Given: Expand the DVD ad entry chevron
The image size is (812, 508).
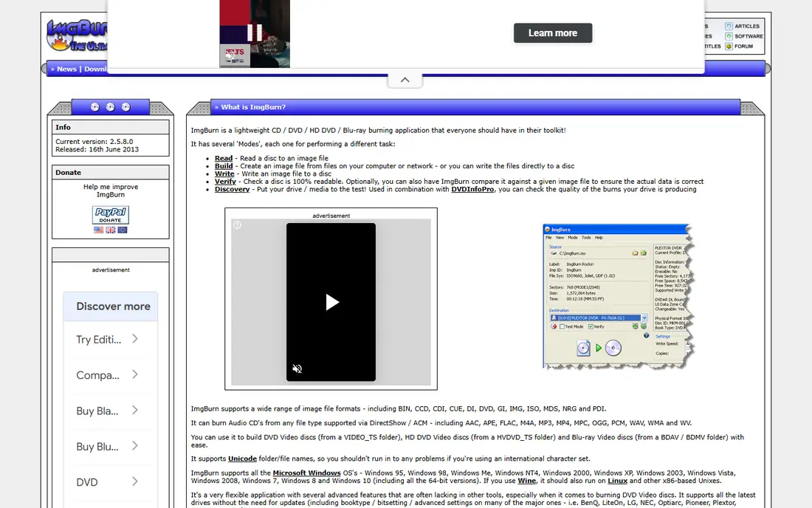Looking at the screenshot, I should 134,481.
